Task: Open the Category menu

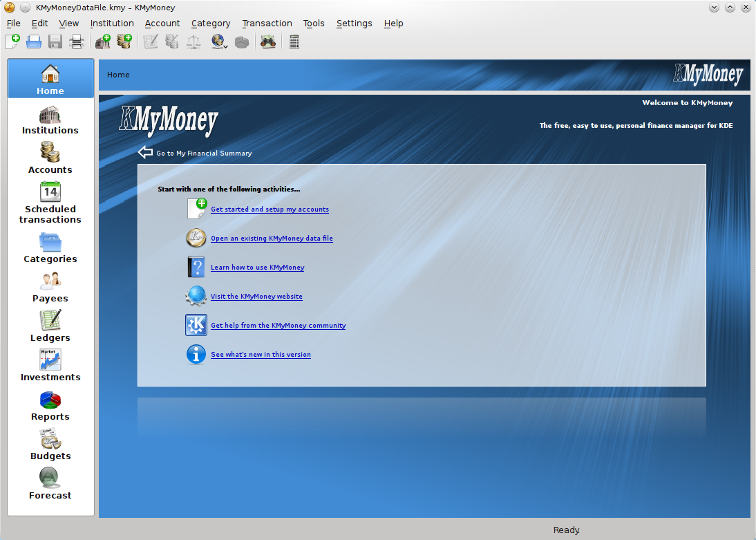Action: [211, 24]
